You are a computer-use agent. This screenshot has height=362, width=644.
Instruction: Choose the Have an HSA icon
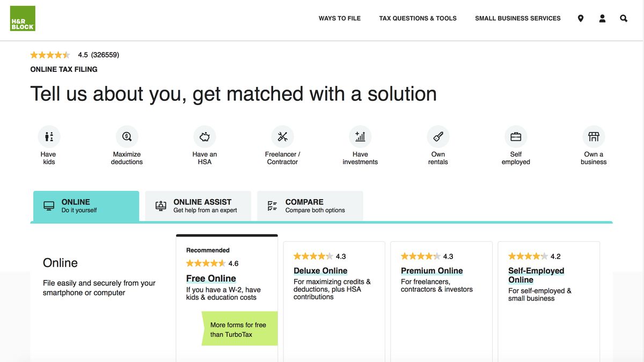pos(204,136)
